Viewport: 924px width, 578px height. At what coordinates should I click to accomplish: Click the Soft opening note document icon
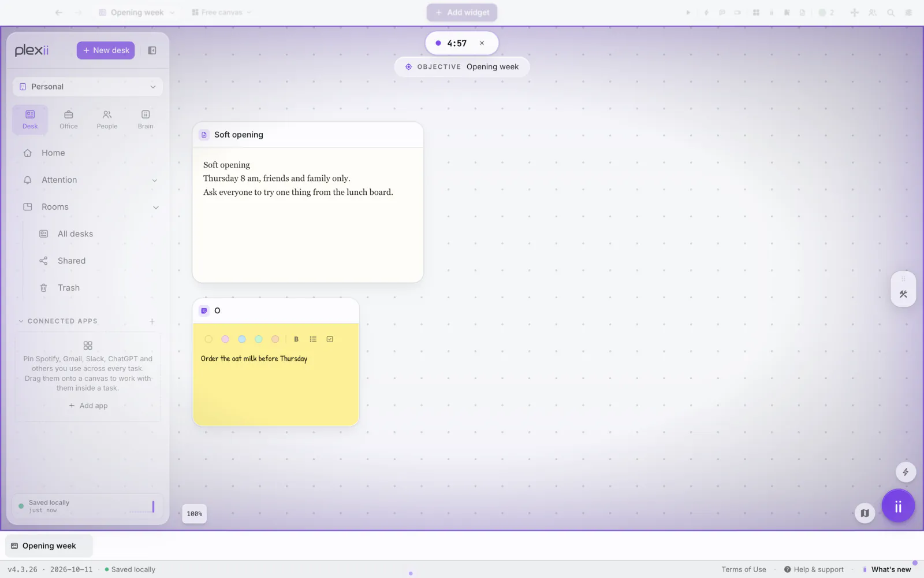coord(204,135)
